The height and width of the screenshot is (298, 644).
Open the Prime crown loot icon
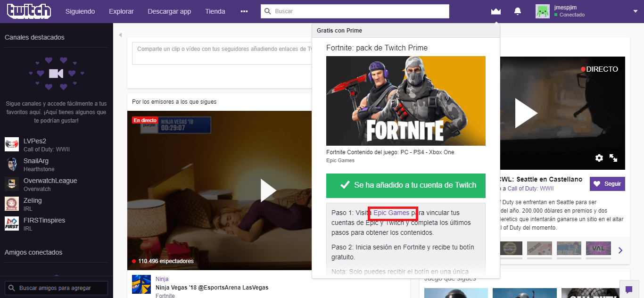[x=495, y=11]
